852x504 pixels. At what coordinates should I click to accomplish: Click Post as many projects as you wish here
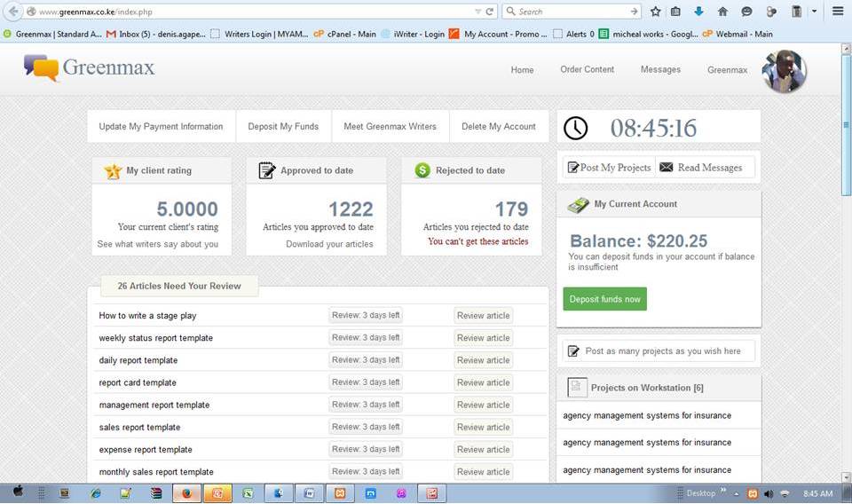pos(659,351)
